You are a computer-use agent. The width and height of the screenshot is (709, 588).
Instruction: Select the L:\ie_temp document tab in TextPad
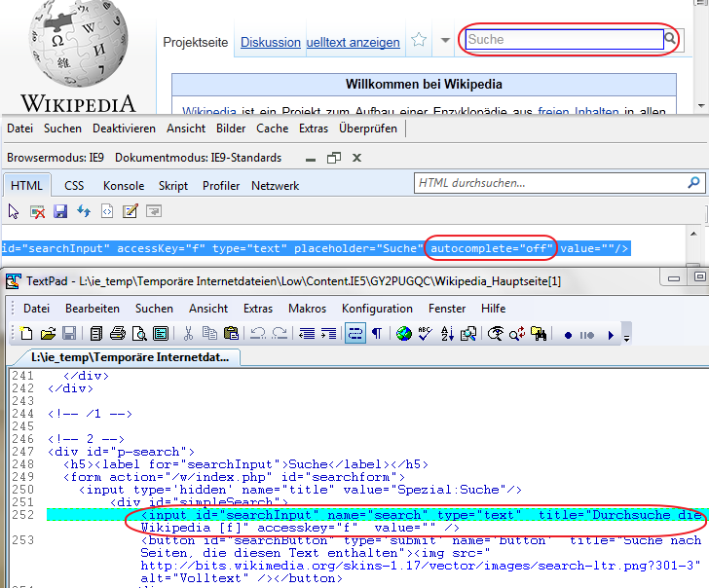(x=131, y=357)
